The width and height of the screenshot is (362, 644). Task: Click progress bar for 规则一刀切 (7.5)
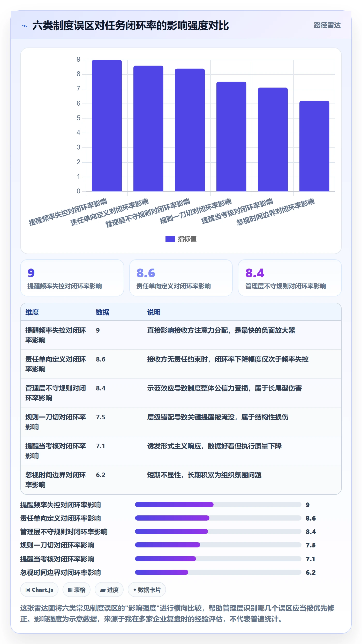218,545
